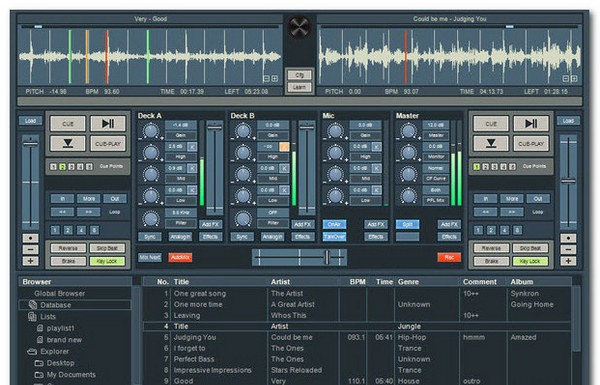Toggle the Rec record button
This screenshot has height=385, width=600.
tap(449, 257)
